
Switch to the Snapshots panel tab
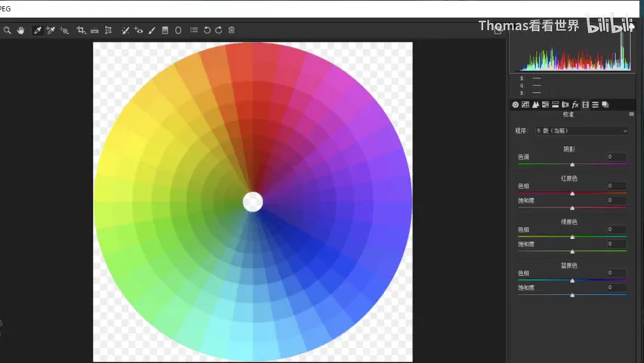point(605,105)
